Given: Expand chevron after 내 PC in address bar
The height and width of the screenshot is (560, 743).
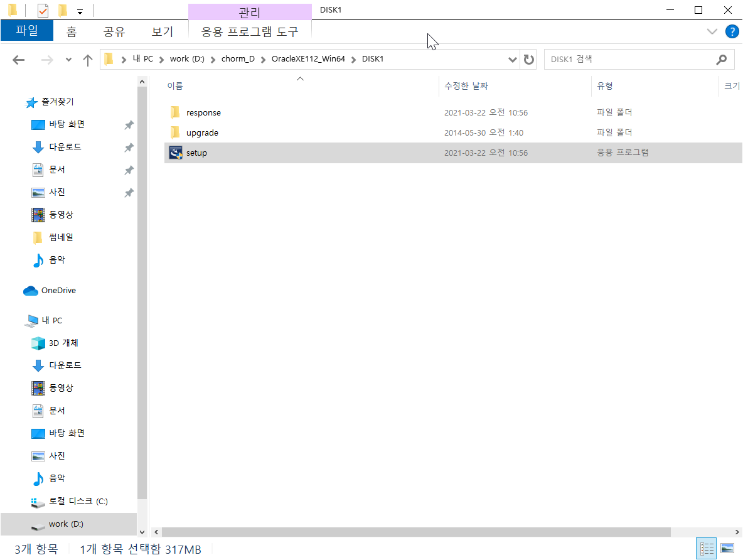Looking at the screenshot, I should pyautogui.click(x=161, y=59).
